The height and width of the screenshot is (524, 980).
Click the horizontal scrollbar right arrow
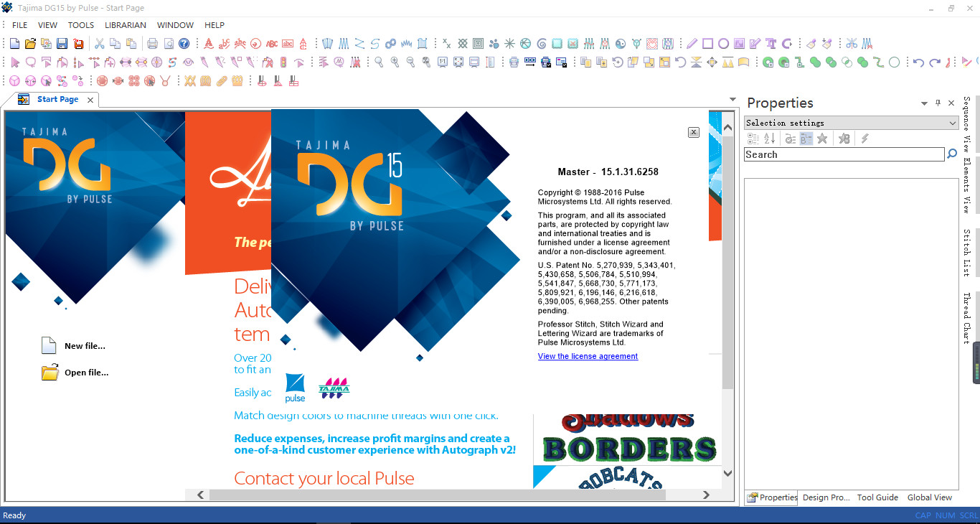click(x=706, y=495)
